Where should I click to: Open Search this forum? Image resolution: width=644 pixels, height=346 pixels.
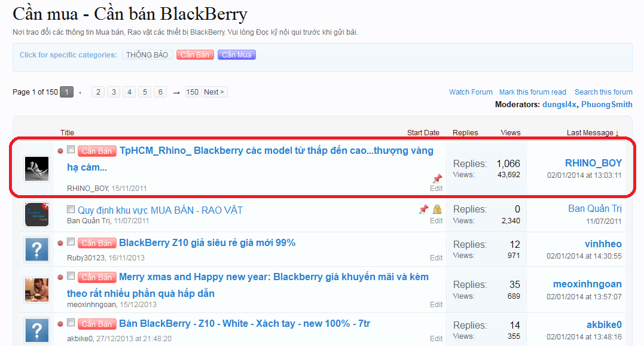point(603,92)
